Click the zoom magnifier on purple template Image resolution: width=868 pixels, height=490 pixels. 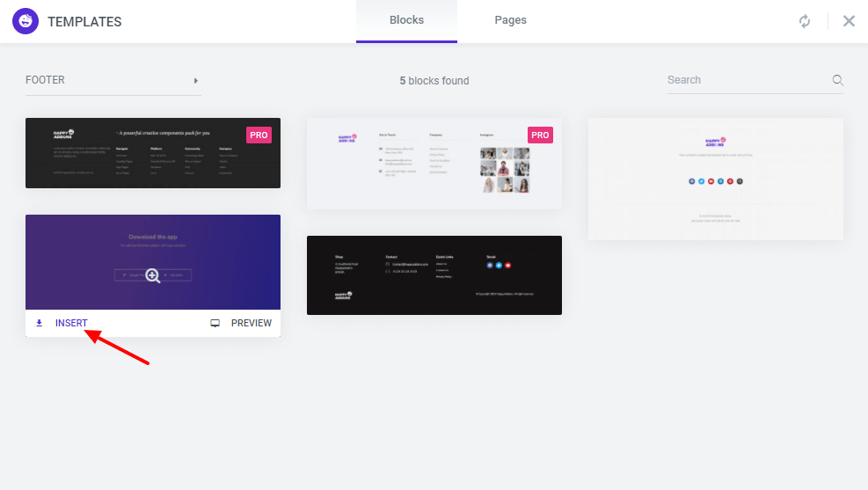tap(153, 275)
